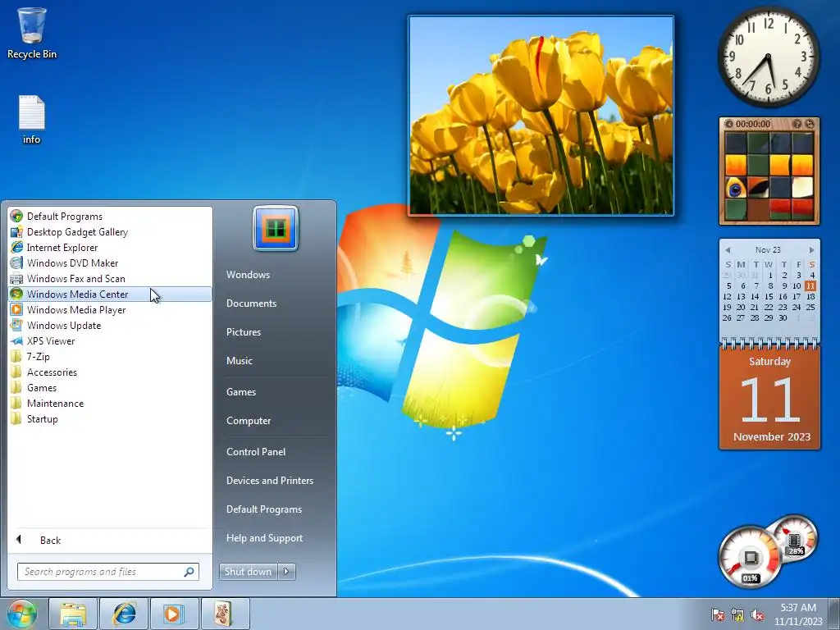This screenshot has width=840, height=630.
Task: Open Windows Media Player from programs list
Action: [x=110, y=309]
